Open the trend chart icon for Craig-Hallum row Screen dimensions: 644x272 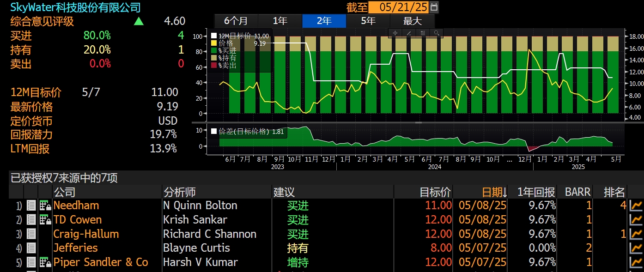click(636, 234)
